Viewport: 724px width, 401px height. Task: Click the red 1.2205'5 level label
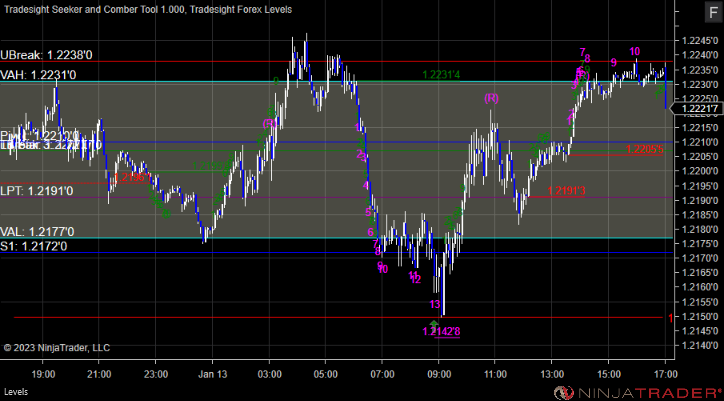coord(645,149)
